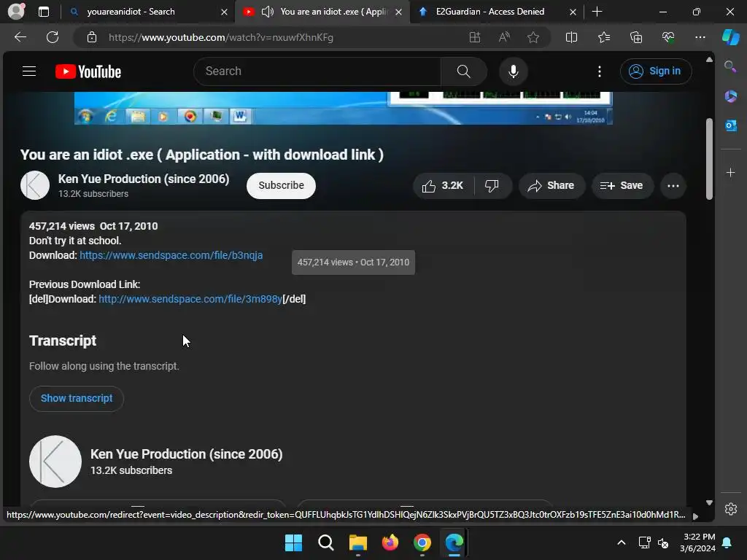
Task: Add this page to favorites star
Action: click(533, 37)
